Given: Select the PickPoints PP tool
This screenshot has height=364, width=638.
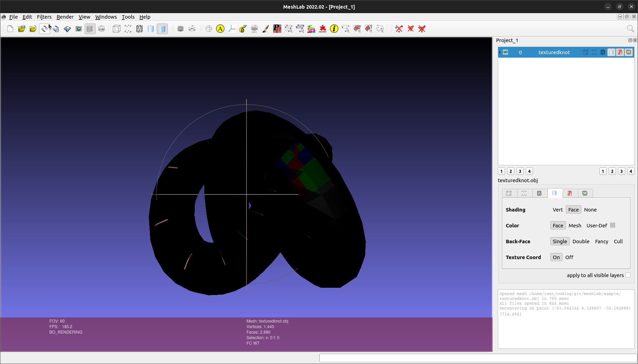Looking at the screenshot, I should (x=277, y=29).
